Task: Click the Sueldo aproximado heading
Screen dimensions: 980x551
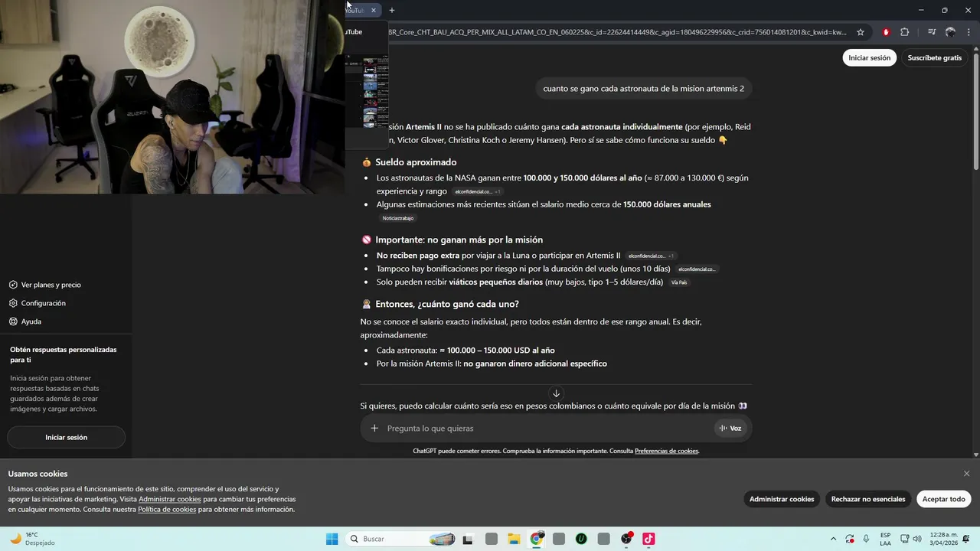Action: pos(416,162)
